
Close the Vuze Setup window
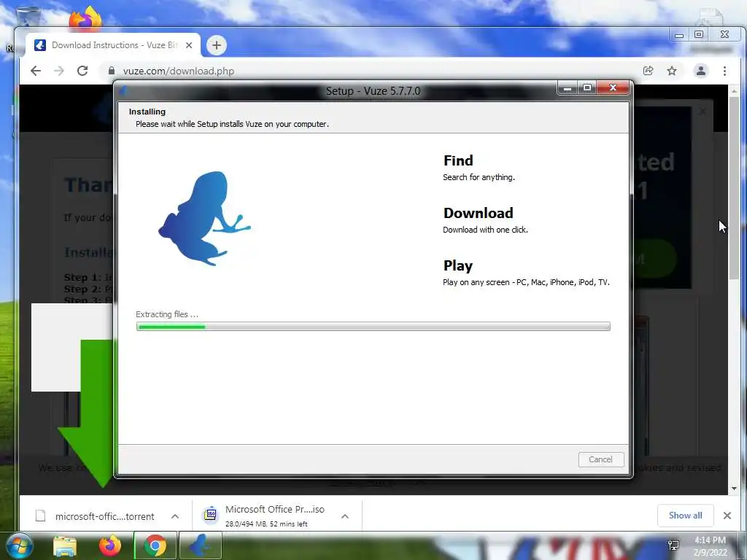click(613, 88)
